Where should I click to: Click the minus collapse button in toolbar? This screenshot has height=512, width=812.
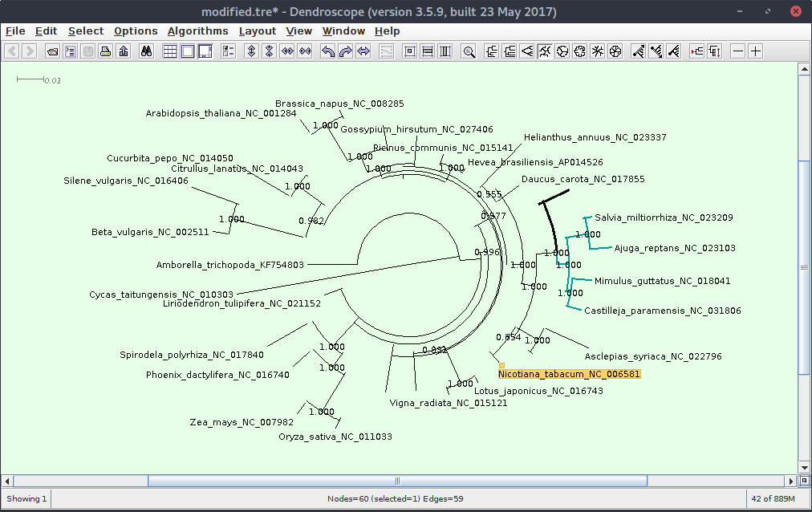click(x=737, y=51)
